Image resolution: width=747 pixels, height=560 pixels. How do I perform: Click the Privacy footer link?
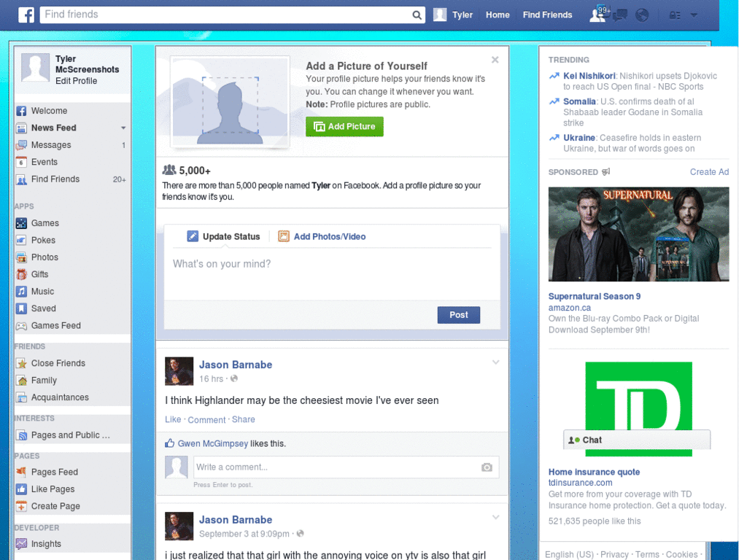point(614,555)
